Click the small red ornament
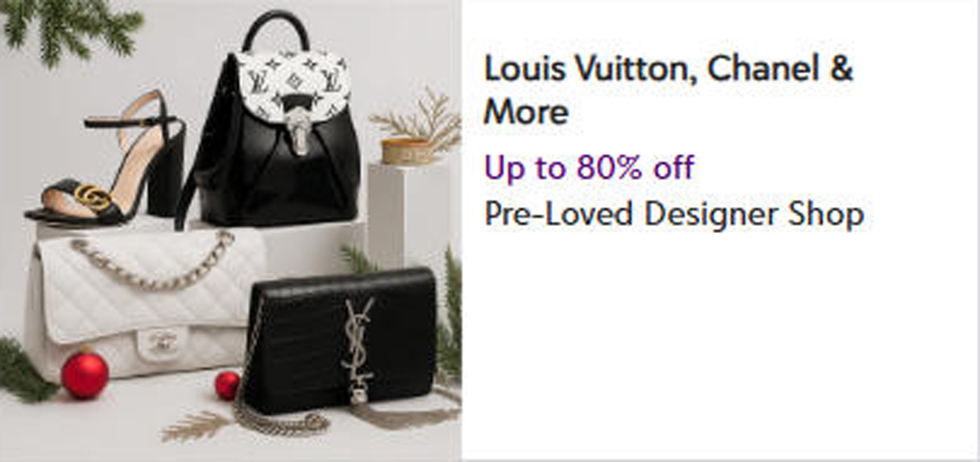Image resolution: width=980 pixels, height=462 pixels. point(227,385)
